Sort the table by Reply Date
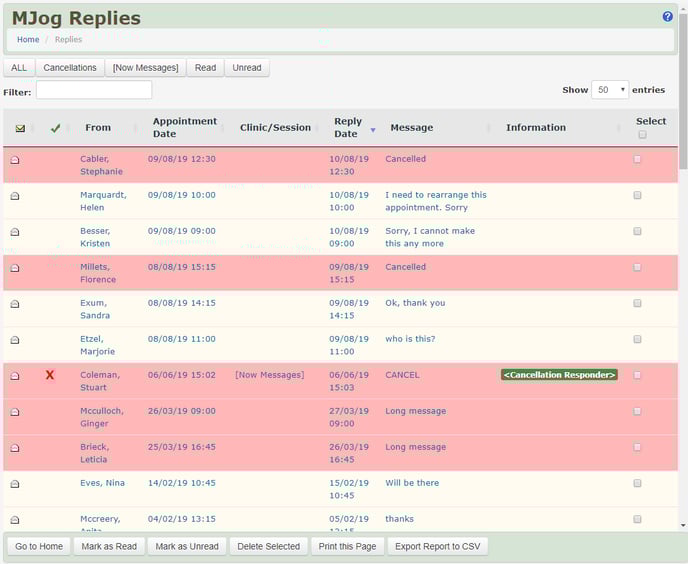The image size is (688, 564). (x=348, y=127)
